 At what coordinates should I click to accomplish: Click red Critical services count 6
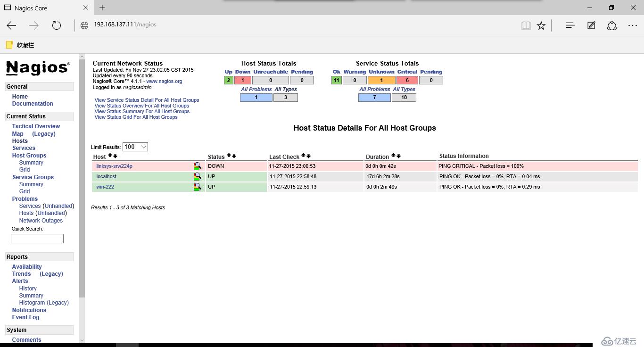coord(407,80)
